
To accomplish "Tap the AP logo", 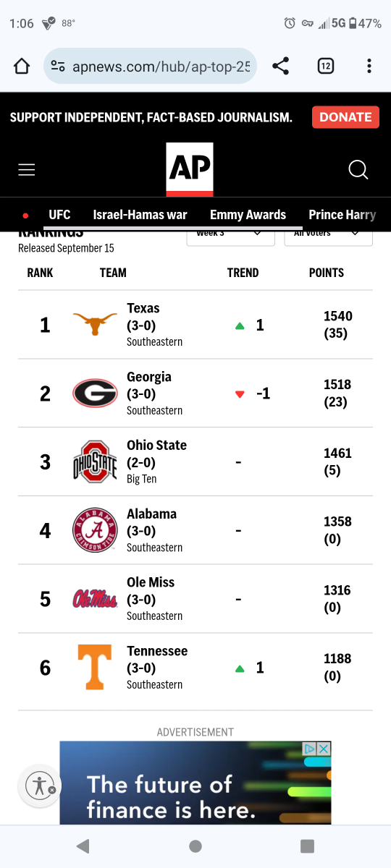I will (190, 169).
